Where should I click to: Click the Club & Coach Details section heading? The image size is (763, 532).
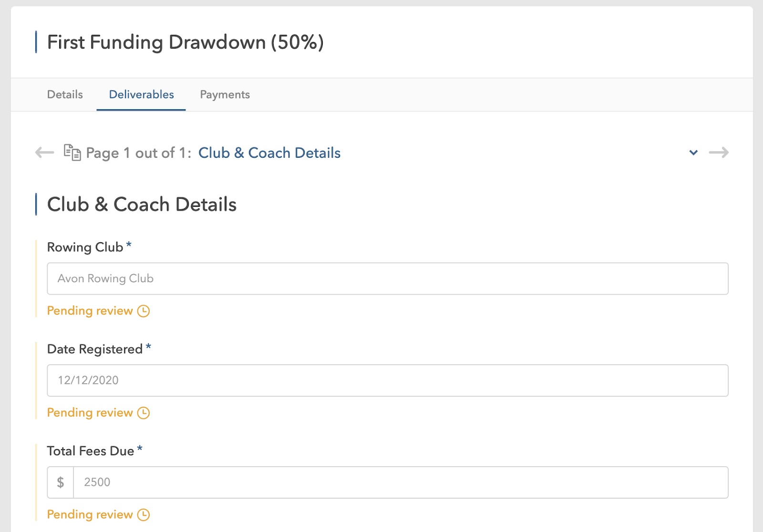pyautogui.click(x=142, y=205)
